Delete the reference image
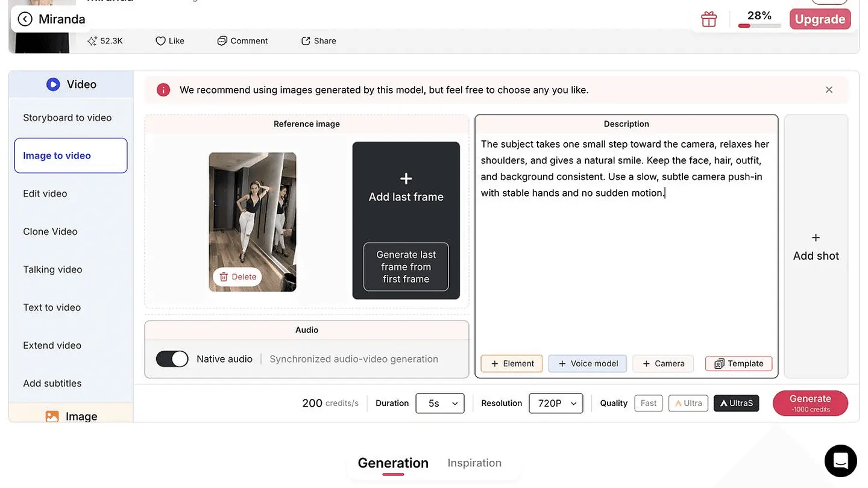The width and height of the screenshot is (868, 488). (237, 277)
